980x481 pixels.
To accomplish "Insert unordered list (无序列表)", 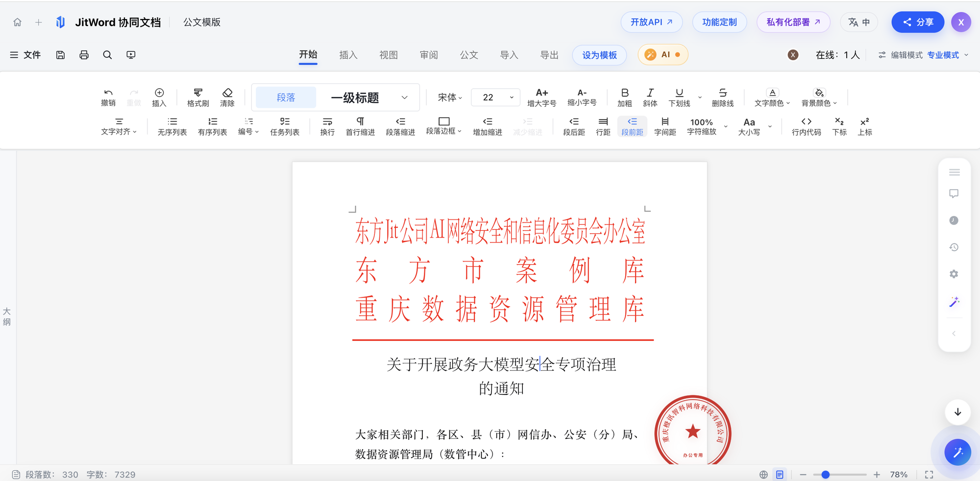I will tap(172, 126).
